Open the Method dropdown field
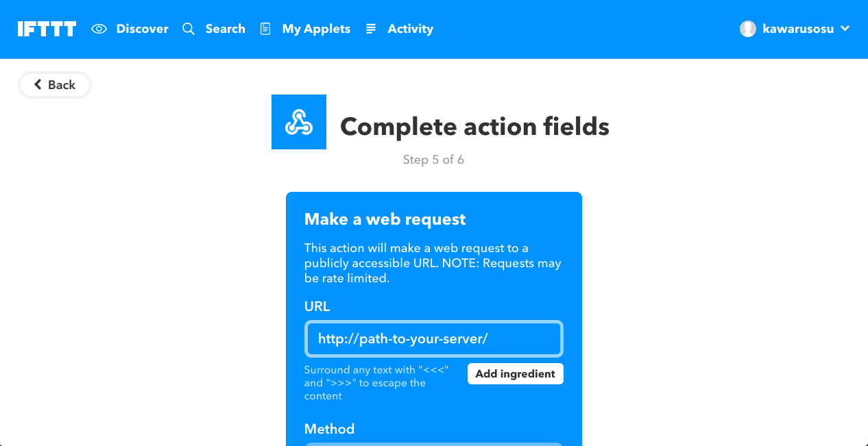The width and height of the screenshot is (868, 446). 433,443
